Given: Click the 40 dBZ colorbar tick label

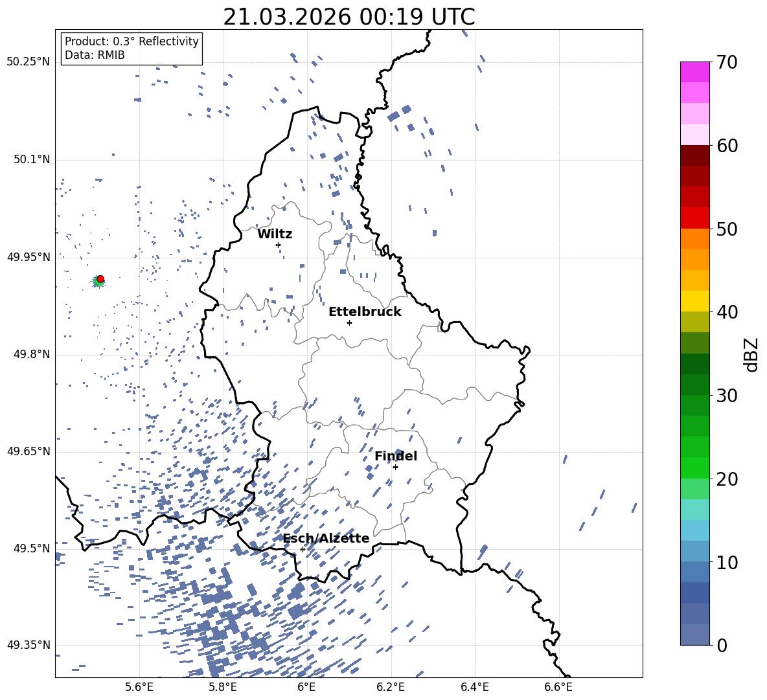Looking at the screenshot, I should tap(727, 312).
